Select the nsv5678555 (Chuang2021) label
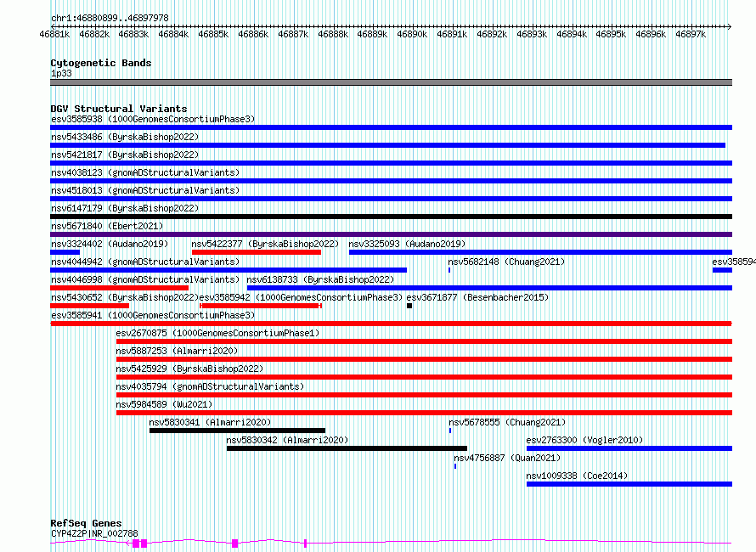The height and width of the screenshot is (552, 756). (507, 422)
